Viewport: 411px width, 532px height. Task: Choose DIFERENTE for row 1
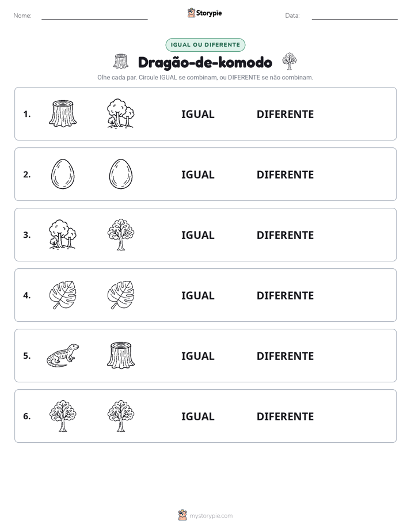pos(285,115)
